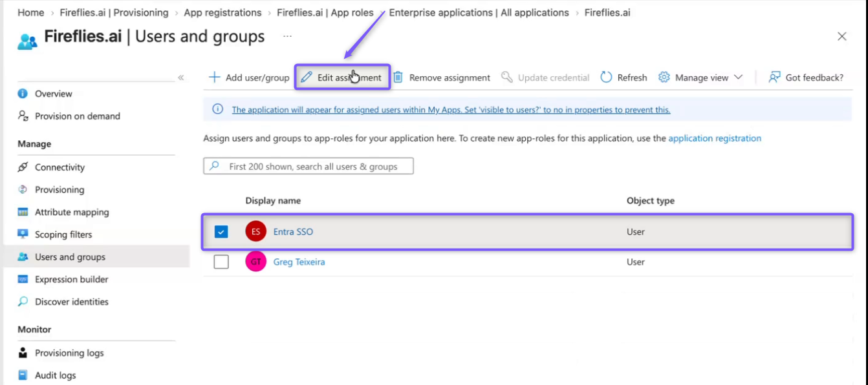
Task: Go to Home in breadcrumb
Action: pos(31,12)
